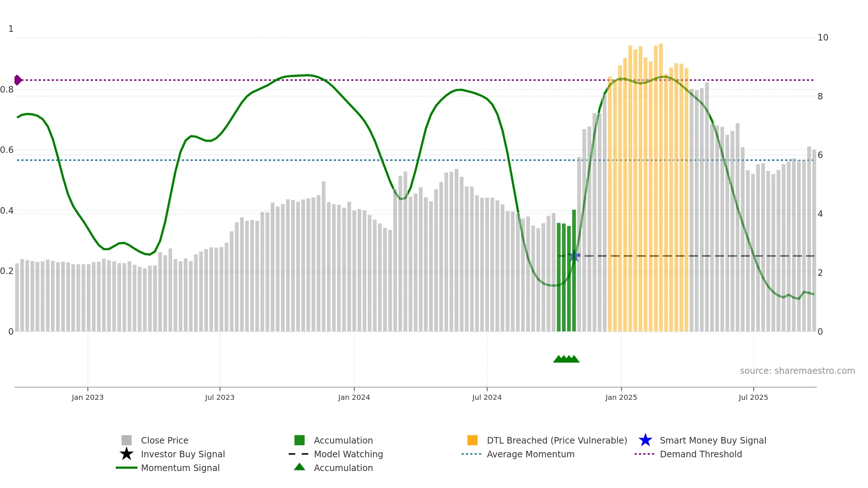The width and height of the screenshot is (868, 488).
Task: Toggle the Close Price legend label
Action: (x=165, y=440)
